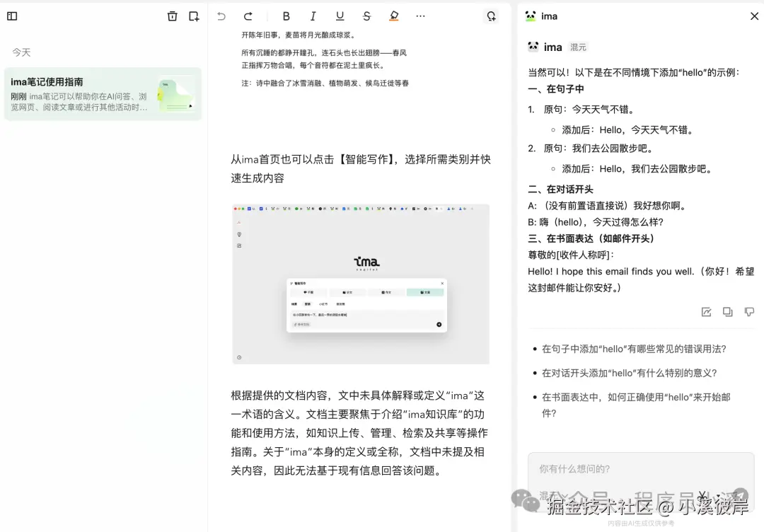Toggle the sidebar panel icon

[x=12, y=16]
